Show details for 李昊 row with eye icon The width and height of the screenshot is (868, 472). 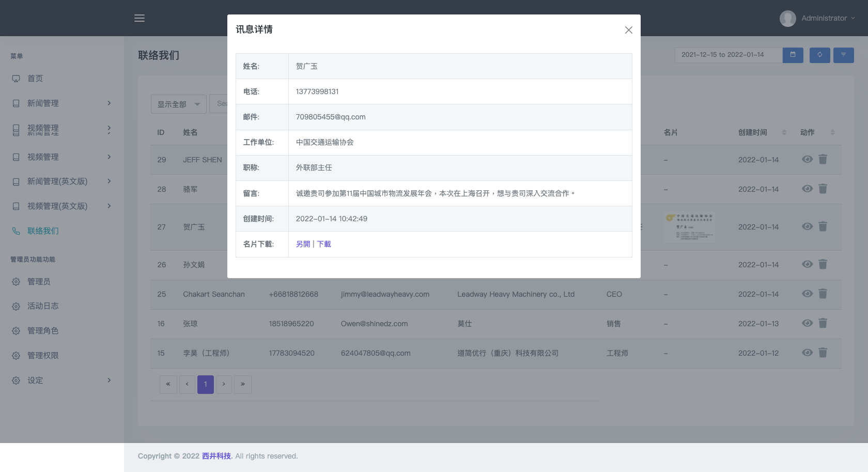[807, 353]
